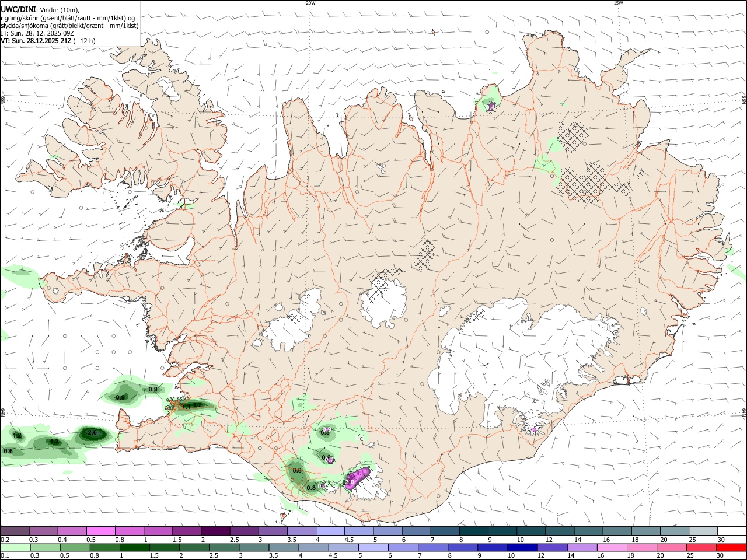Click the 2.6 precipitation value on the map

(x=92, y=433)
